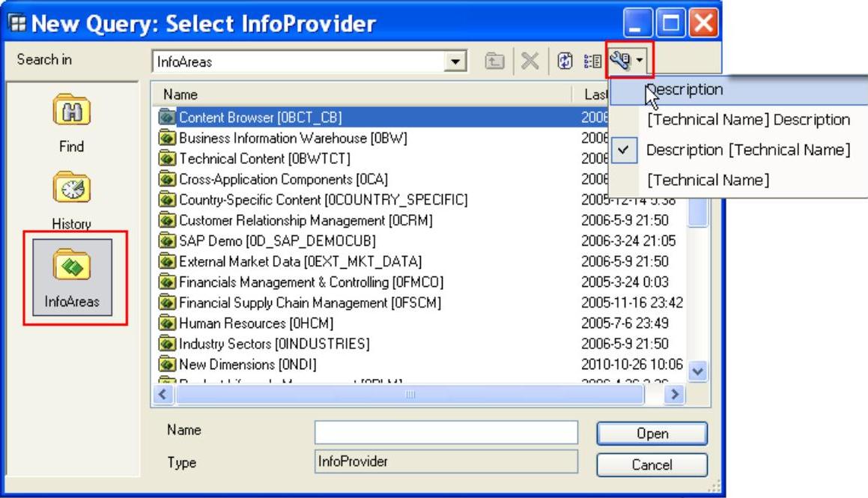This screenshot has height=498, width=868.
Task: Choose [Technical Name] only option
Action: click(738, 180)
